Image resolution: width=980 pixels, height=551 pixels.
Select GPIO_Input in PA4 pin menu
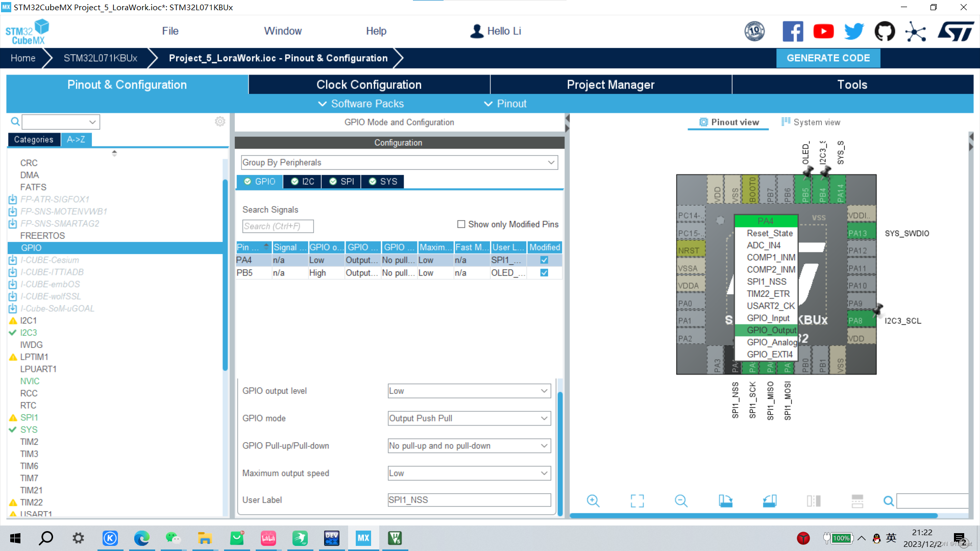[x=768, y=318]
